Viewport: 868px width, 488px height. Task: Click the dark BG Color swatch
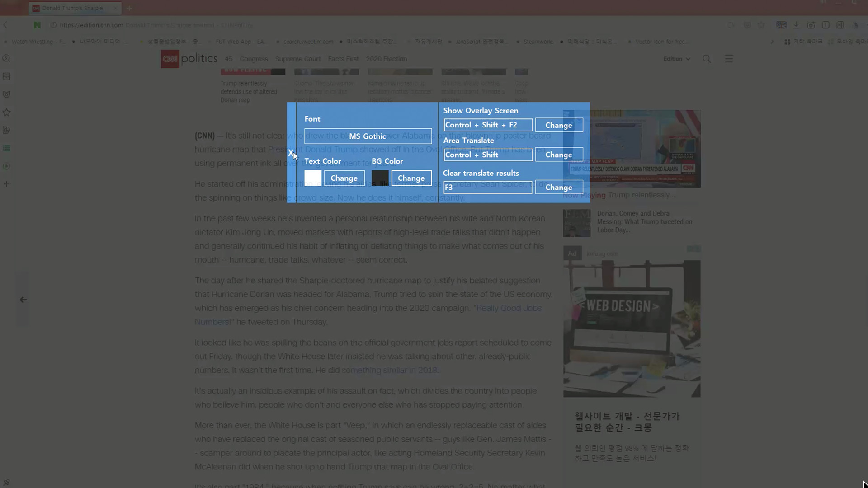pos(380,178)
